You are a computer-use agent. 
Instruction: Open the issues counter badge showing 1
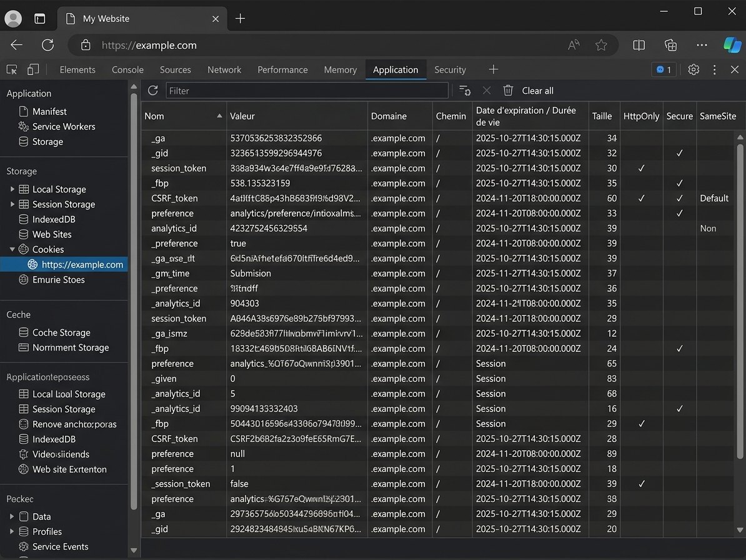[664, 69]
